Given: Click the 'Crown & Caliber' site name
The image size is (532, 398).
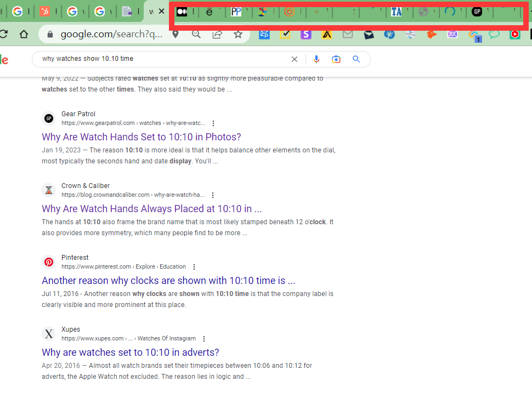Looking at the screenshot, I should pyautogui.click(x=86, y=186).
